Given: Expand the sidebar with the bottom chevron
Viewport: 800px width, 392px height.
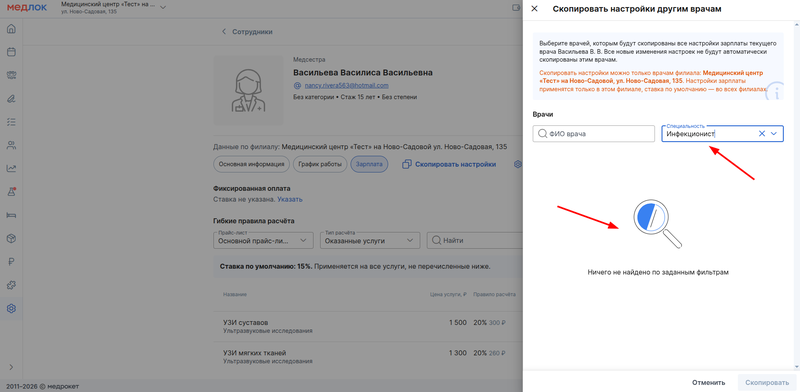Looking at the screenshot, I should pyautogui.click(x=11, y=367).
